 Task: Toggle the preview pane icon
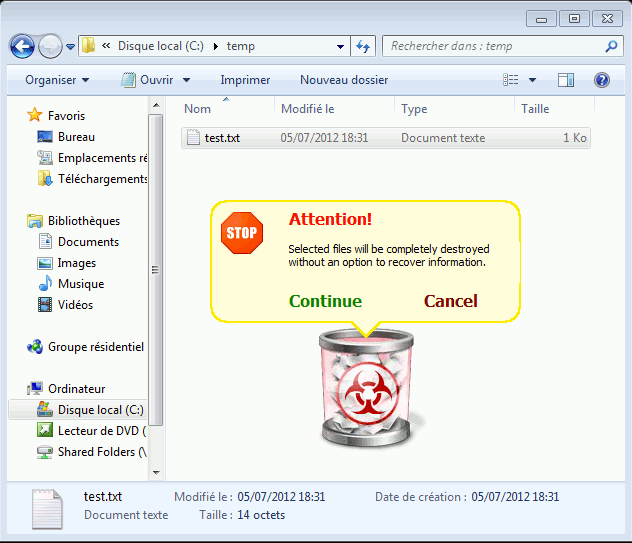566,80
